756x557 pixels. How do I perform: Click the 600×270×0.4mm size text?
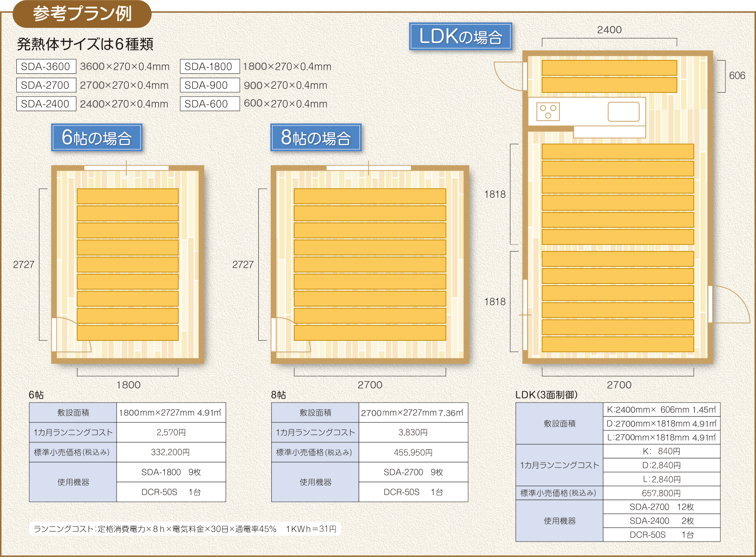286,104
